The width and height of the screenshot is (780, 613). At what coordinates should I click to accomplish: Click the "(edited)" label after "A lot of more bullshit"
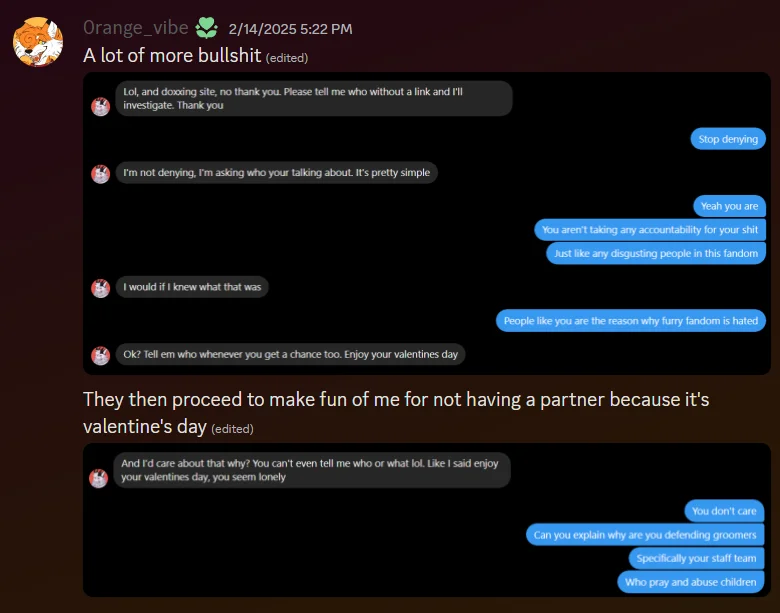tap(287, 58)
